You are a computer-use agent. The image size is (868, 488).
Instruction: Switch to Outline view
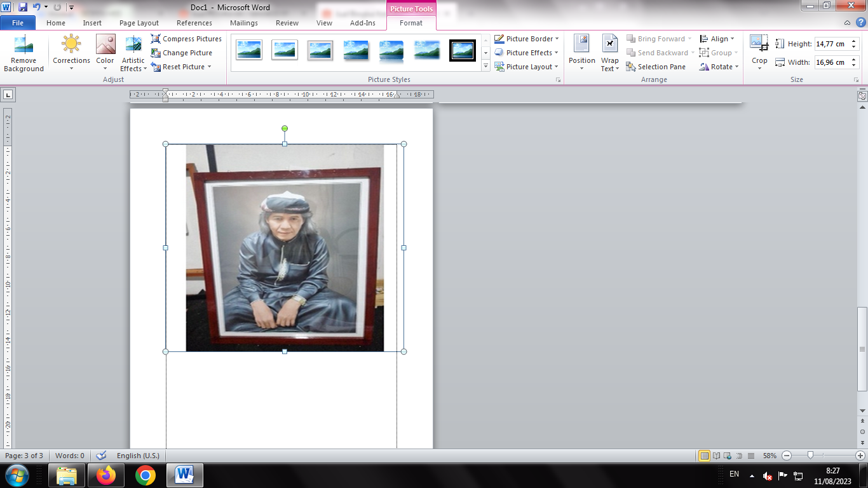(x=740, y=456)
